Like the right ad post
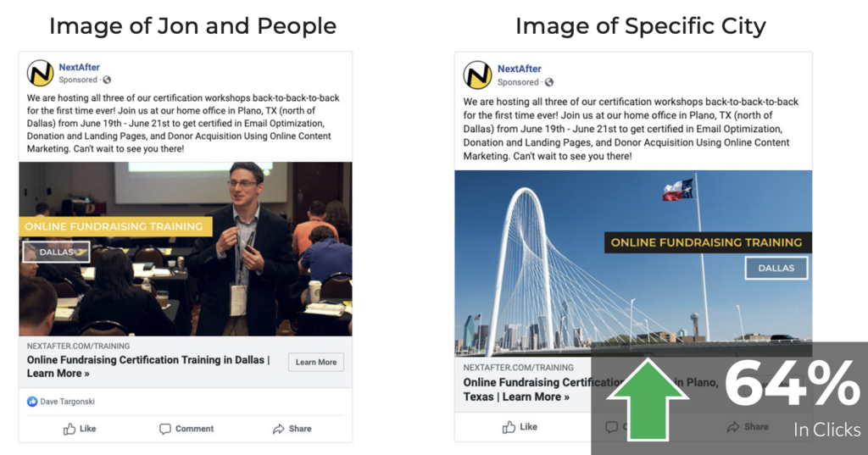The width and height of the screenshot is (868, 455). [520, 427]
